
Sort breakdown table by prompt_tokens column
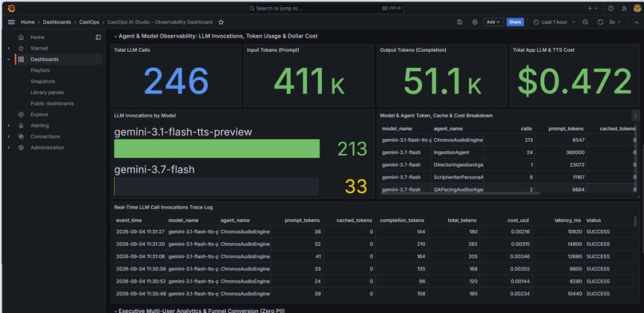click(566, 129)
